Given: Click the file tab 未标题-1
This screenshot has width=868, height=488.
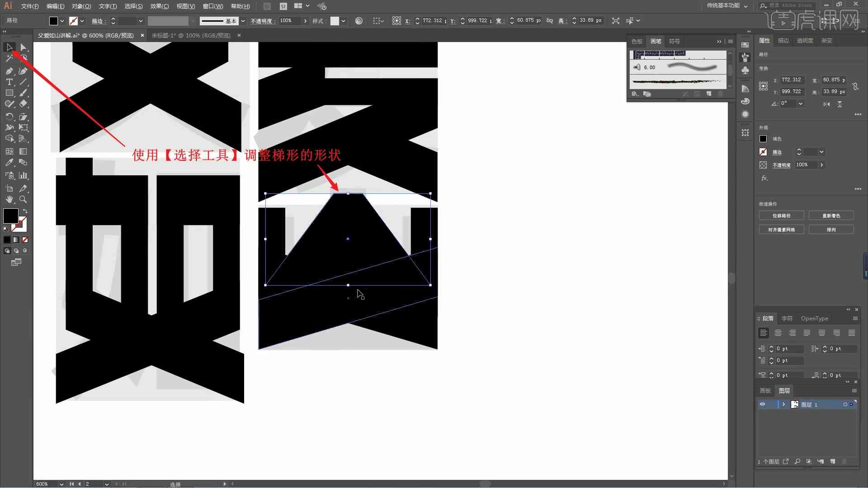Looking at the screenshot, I should [191, 35].
